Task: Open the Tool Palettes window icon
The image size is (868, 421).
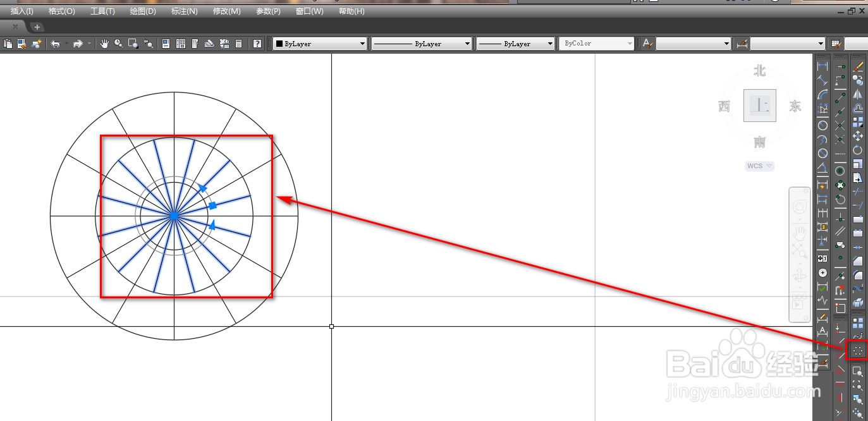Action: point(195,44)
